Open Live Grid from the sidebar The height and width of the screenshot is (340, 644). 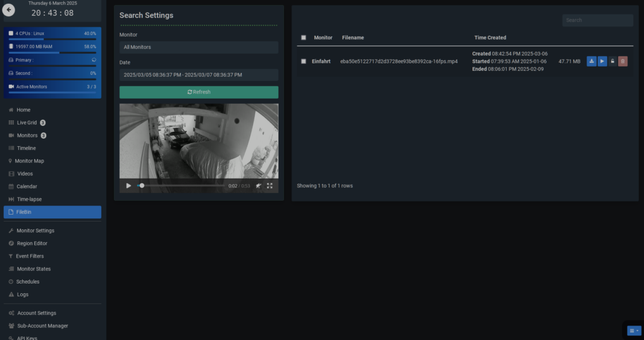27,123
